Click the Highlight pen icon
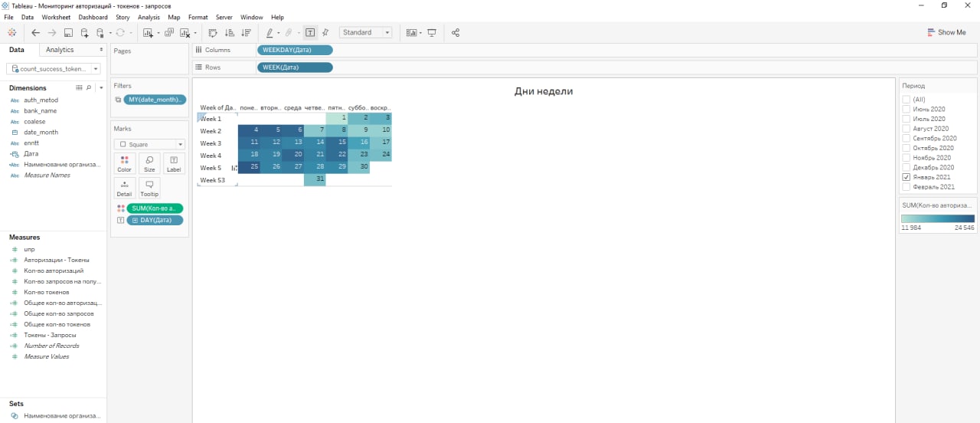Screen dimensions: 980x423 click(269, 33)
